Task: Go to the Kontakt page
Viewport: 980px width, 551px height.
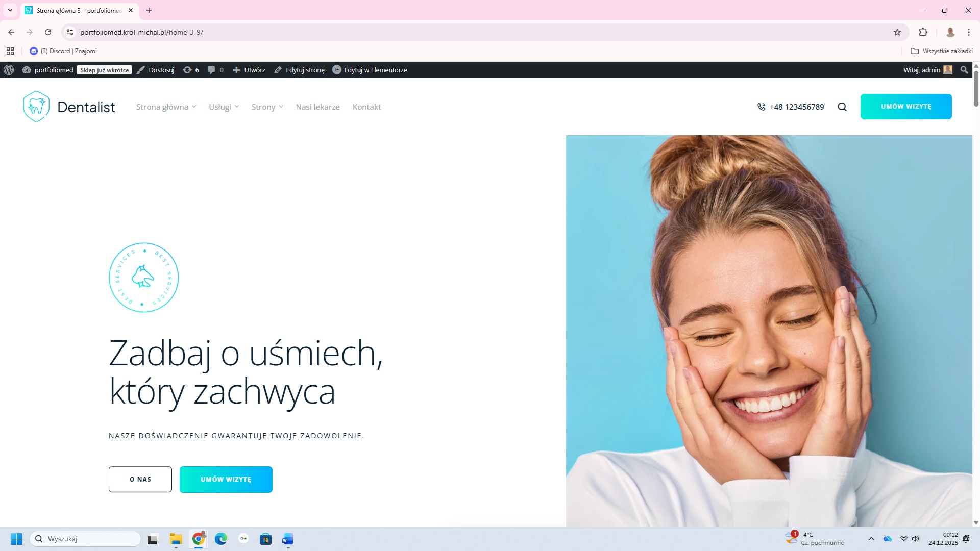Action: click(366, 107)
